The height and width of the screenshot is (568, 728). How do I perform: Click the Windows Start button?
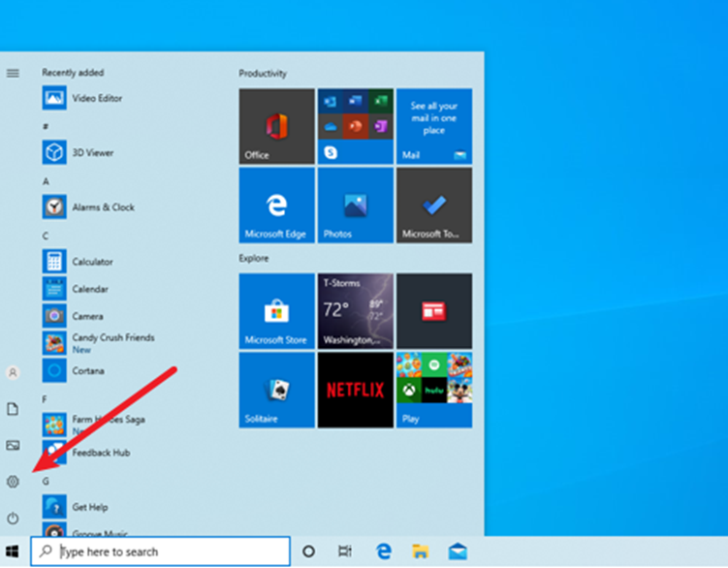click(x=13, y=552)
